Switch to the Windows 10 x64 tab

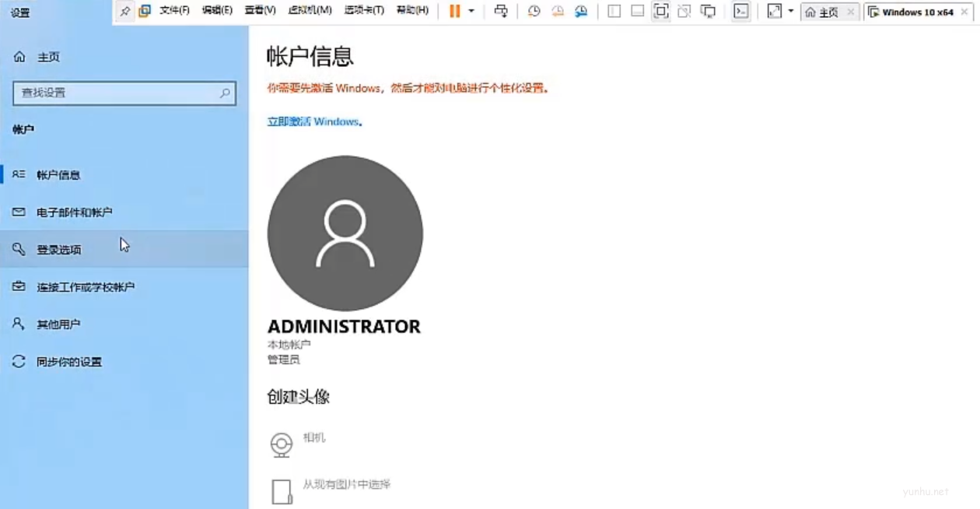point(918,12)
